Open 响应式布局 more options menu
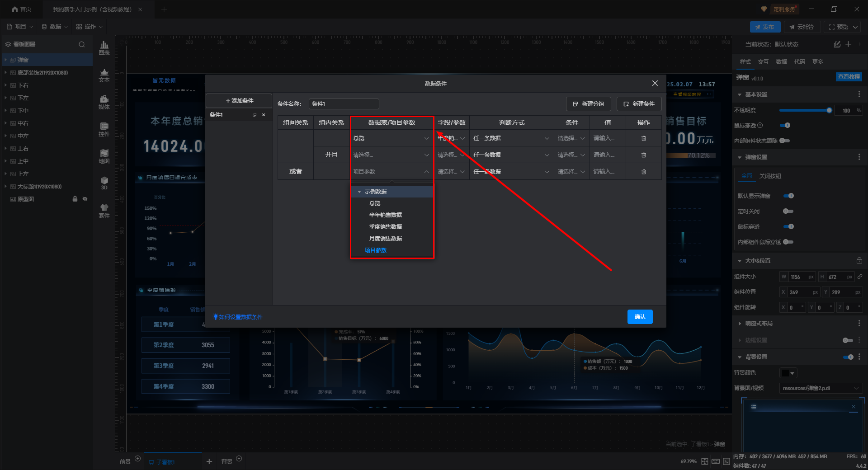868x470 pixels. coord(859,324)
